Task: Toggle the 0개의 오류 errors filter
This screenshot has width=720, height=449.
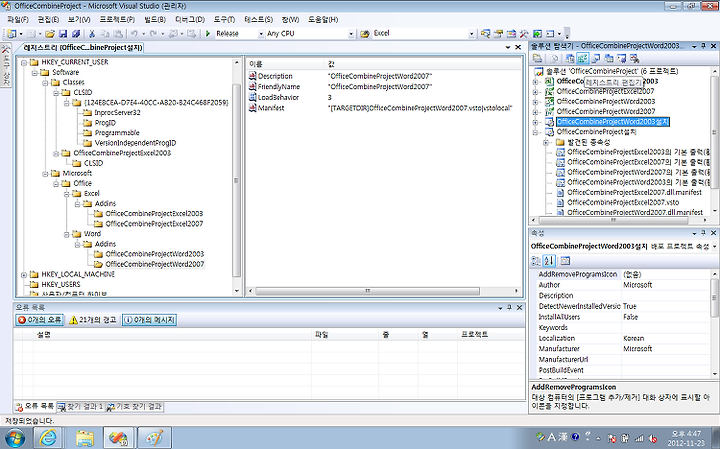Action: pyautogui.click(x=39, y=320)
